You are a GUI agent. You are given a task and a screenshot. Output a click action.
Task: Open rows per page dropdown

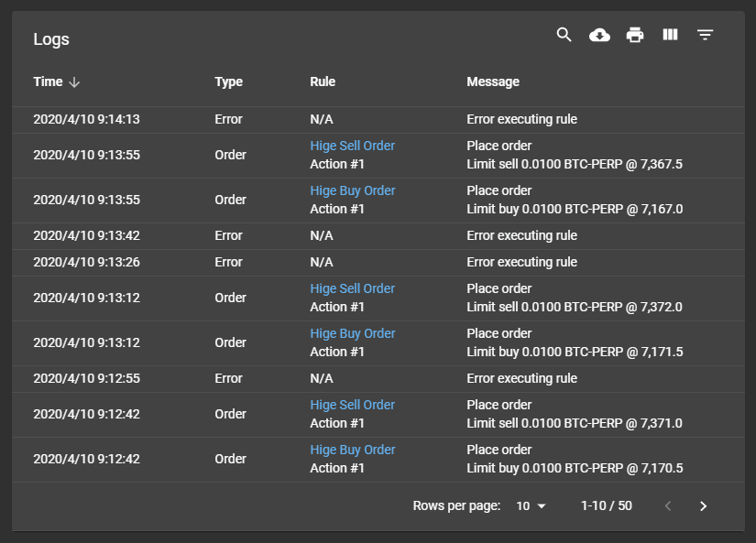(531, 505)
